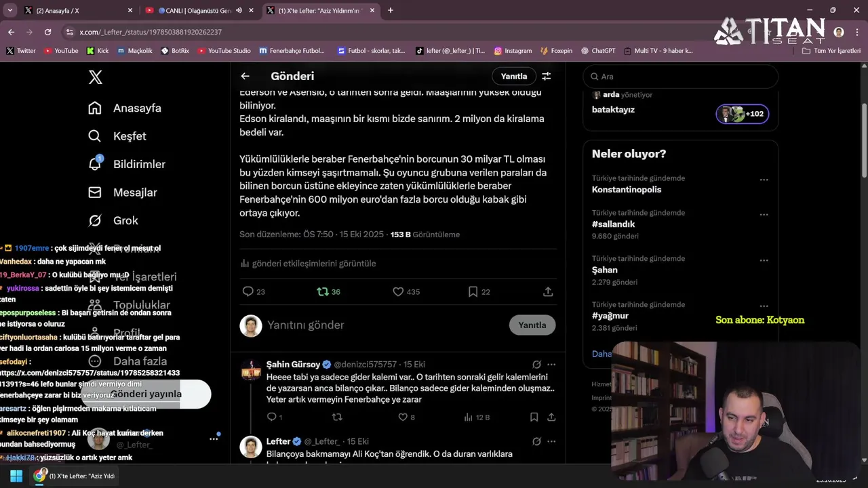Open the Instagram bookmark

513,51
